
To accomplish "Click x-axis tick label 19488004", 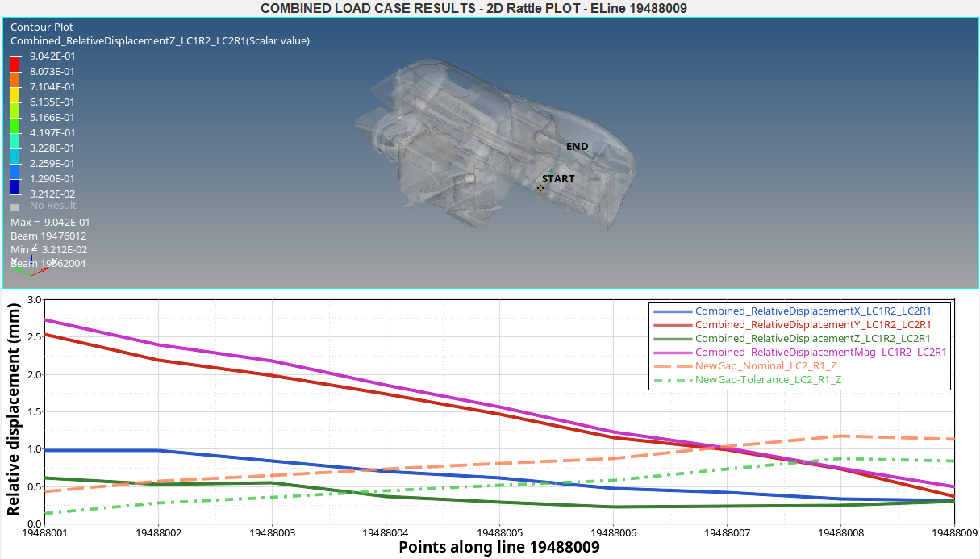I will click(x=386, y=532).
